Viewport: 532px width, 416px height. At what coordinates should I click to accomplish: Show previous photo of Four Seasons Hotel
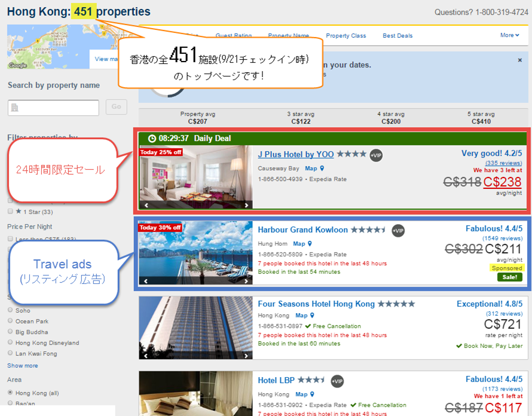pyautogui.click(x=146, y=356)
